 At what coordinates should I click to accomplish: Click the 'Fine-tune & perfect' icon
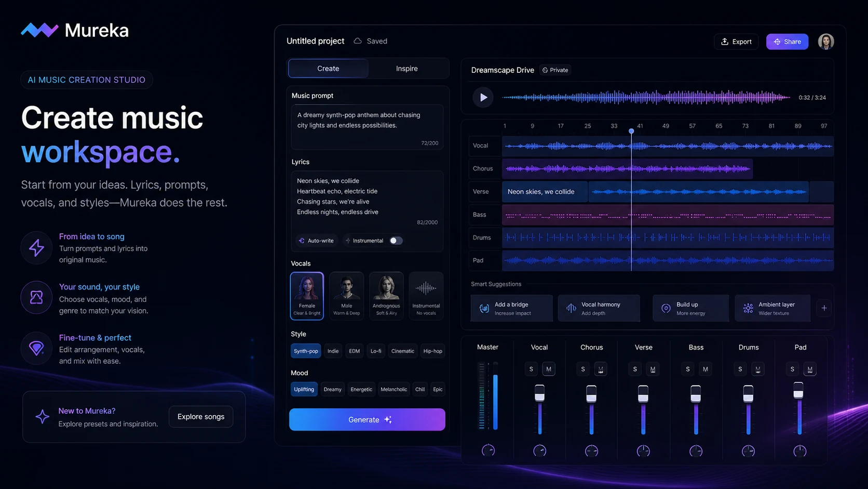click(36, 348)
